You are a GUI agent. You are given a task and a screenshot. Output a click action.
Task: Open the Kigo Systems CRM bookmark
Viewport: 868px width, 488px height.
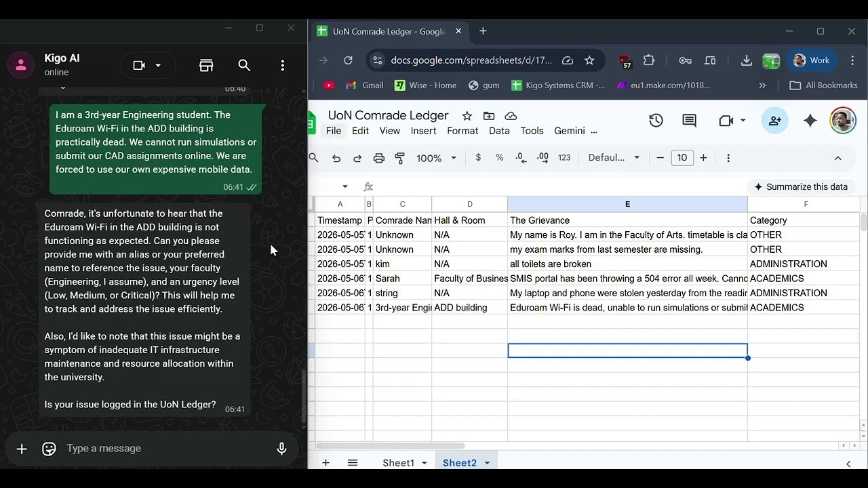coord(558,85)
